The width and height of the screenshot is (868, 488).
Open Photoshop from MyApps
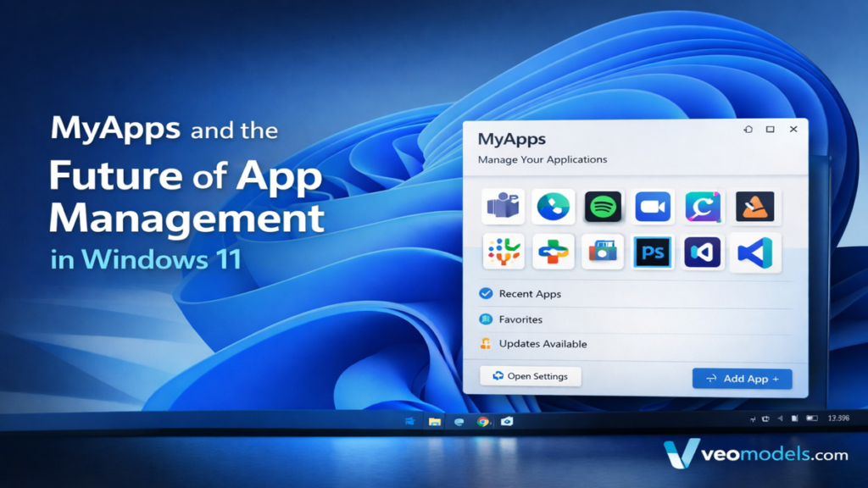[653, 252]
